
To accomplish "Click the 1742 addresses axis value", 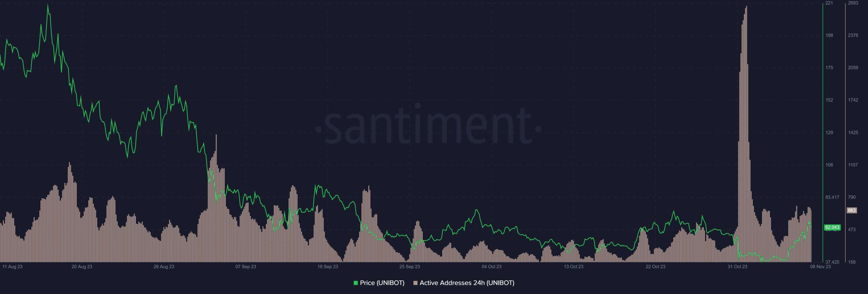I will [x=853, y=100].
